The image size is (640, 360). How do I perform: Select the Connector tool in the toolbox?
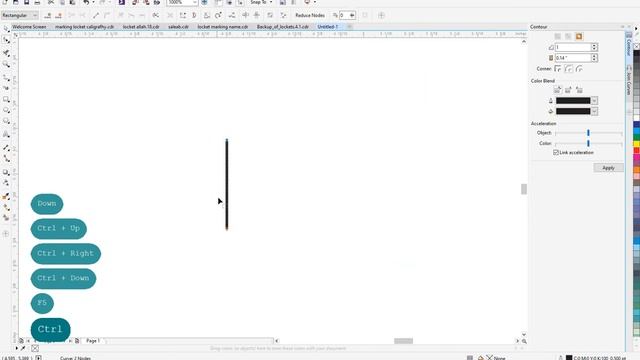pos(6,159)
